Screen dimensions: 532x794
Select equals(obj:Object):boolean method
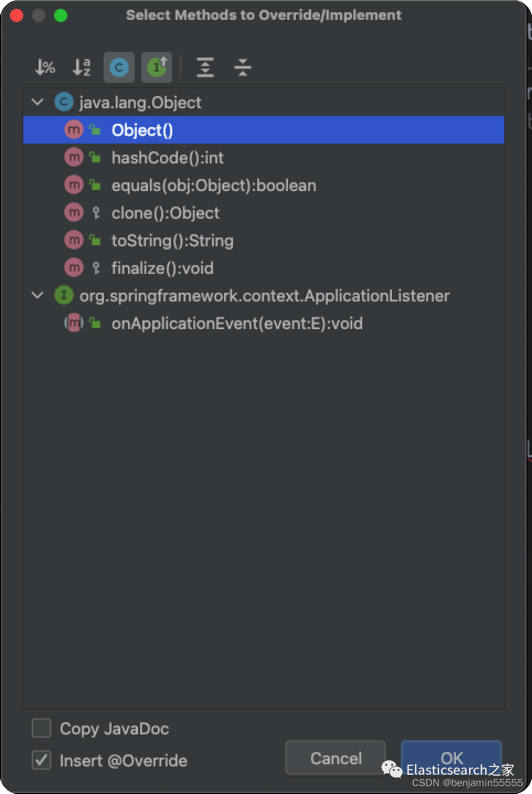[x=214, y=186]
